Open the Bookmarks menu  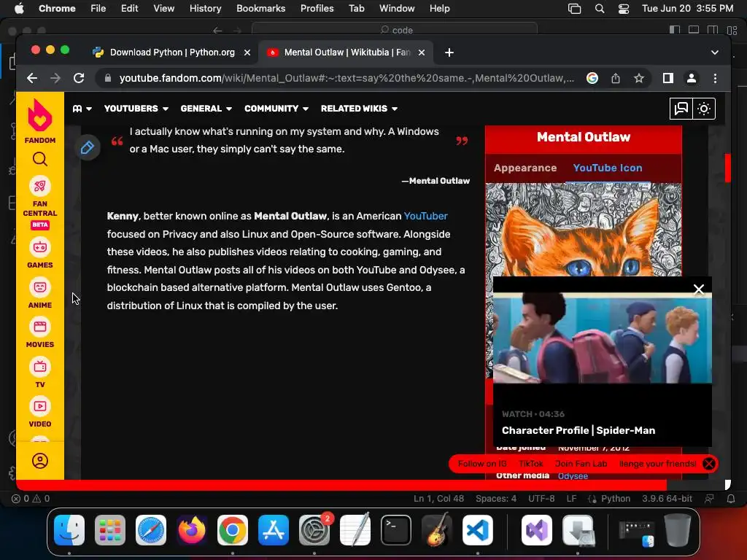(x=260, y=8)
